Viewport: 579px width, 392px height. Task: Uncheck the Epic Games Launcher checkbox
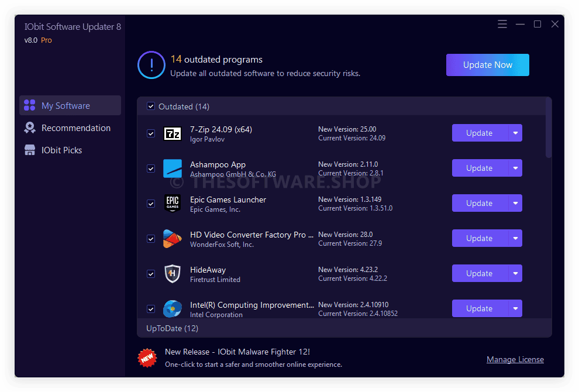(x=151, y=204)
